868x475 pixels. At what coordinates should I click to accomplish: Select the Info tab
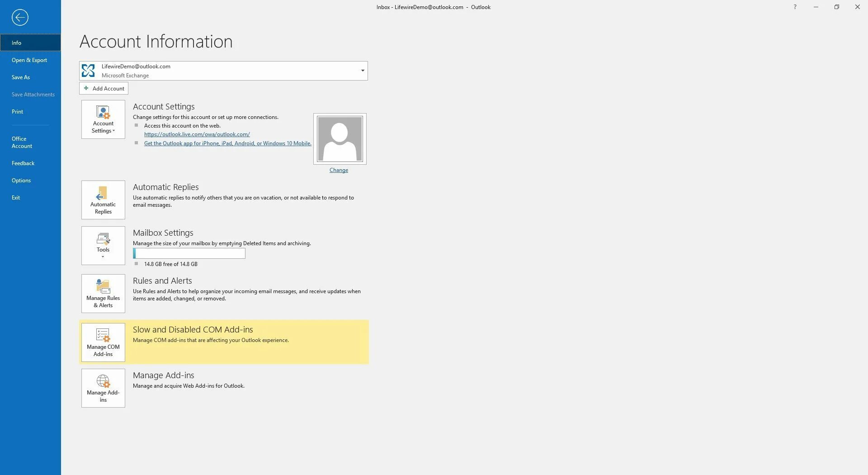(30, 43)
